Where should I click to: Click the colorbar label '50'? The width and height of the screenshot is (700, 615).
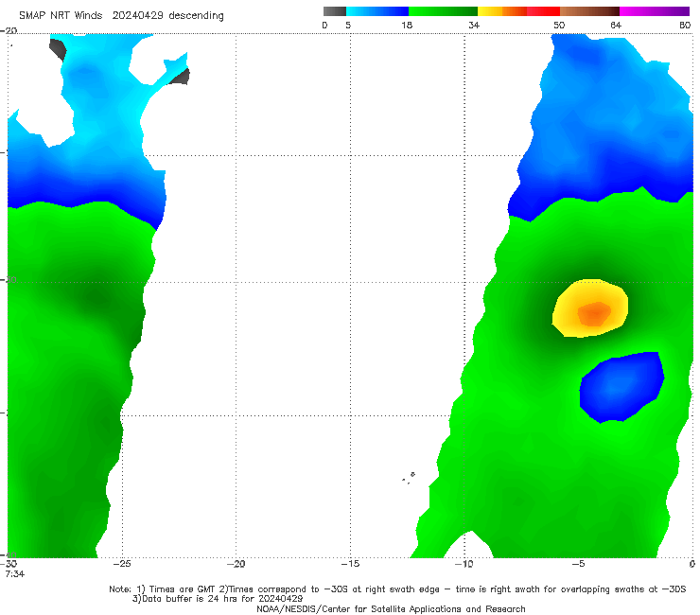559,25
